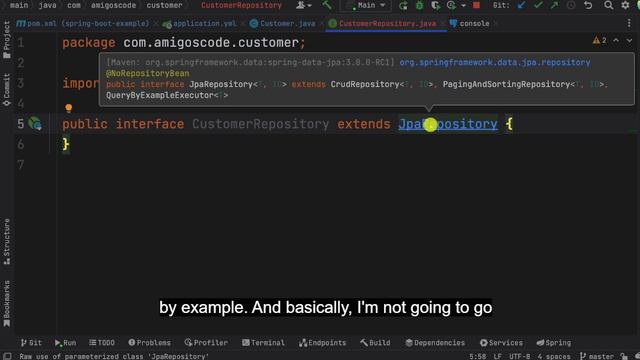
Task: Open the Spring tool window
Action: [x=553, y=342]
